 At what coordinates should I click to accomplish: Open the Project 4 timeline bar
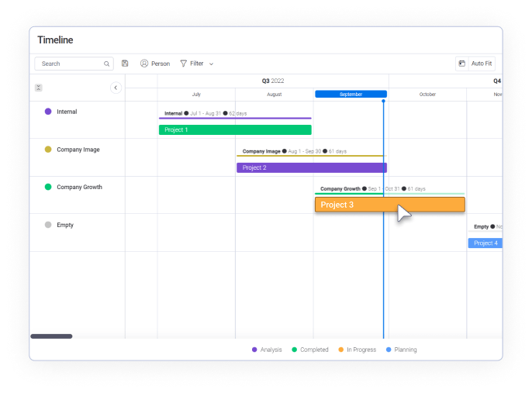[x=485, y=243]
